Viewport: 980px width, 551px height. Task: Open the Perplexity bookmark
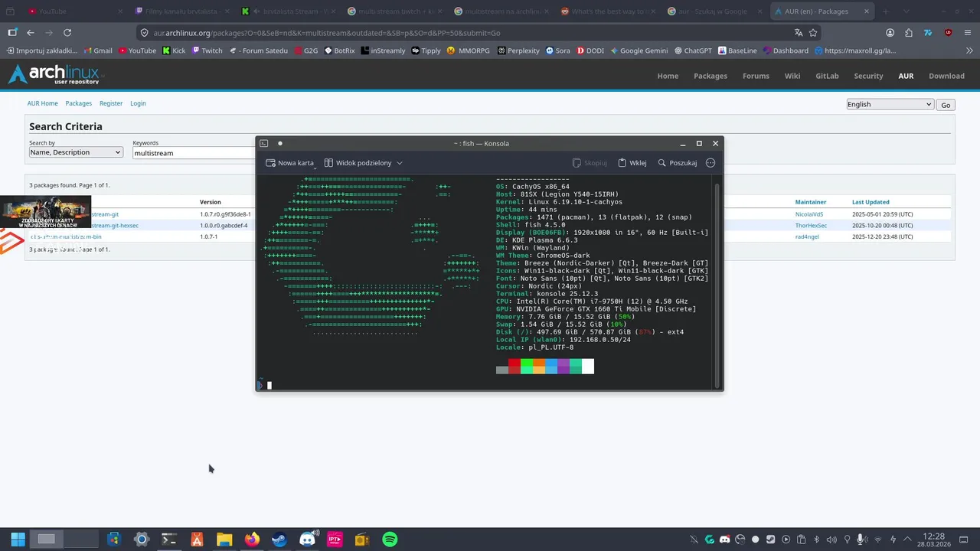pos(518,51)
